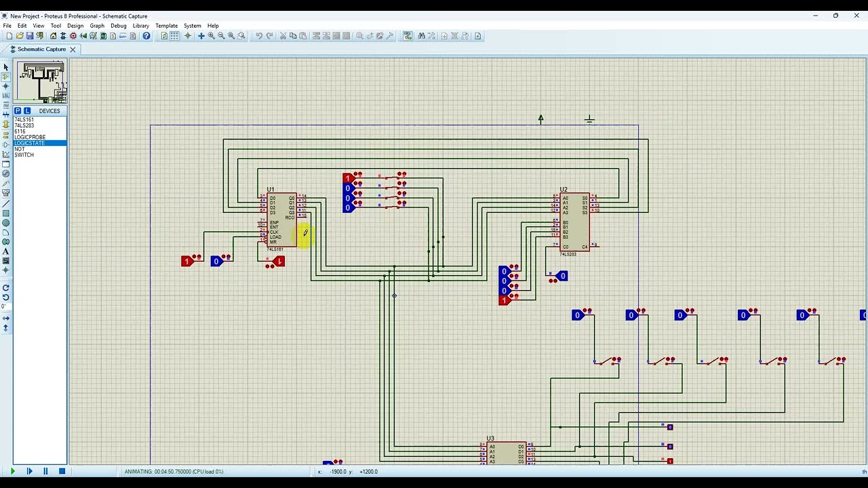868x488 pixels.
Task: Select the Selection Mode arrow tool
Action: [x=6, y=67]
